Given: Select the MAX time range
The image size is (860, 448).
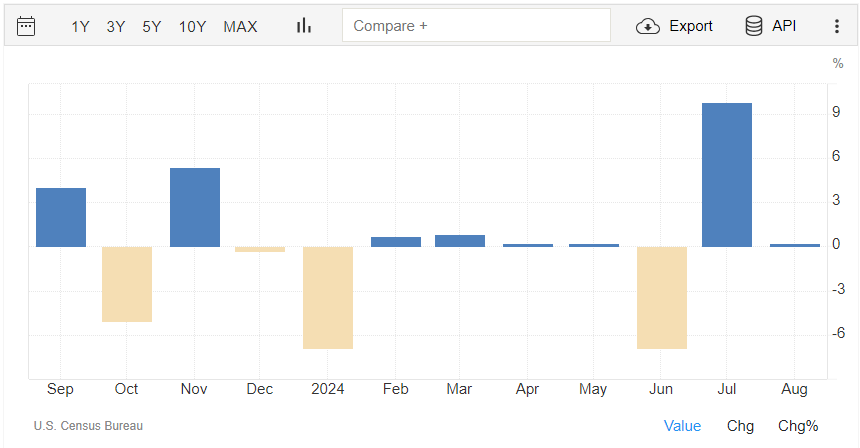Looking at the screenshot, I should click(240, 27).
